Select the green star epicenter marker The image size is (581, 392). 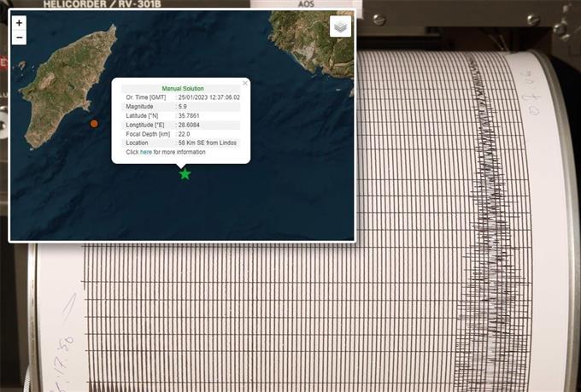[185, 174]
